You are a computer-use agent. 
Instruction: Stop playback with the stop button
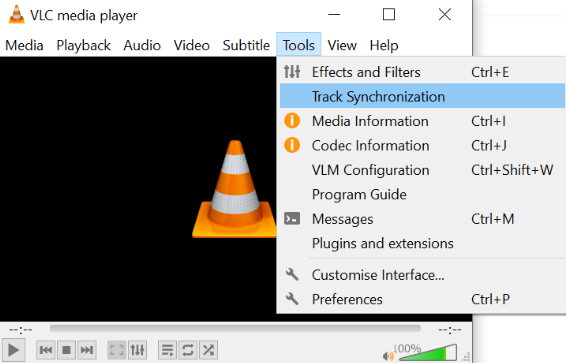click(66, 350)
